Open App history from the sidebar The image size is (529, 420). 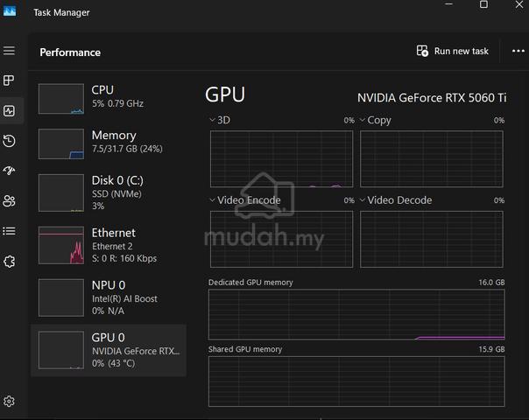(x=9, y=141)
